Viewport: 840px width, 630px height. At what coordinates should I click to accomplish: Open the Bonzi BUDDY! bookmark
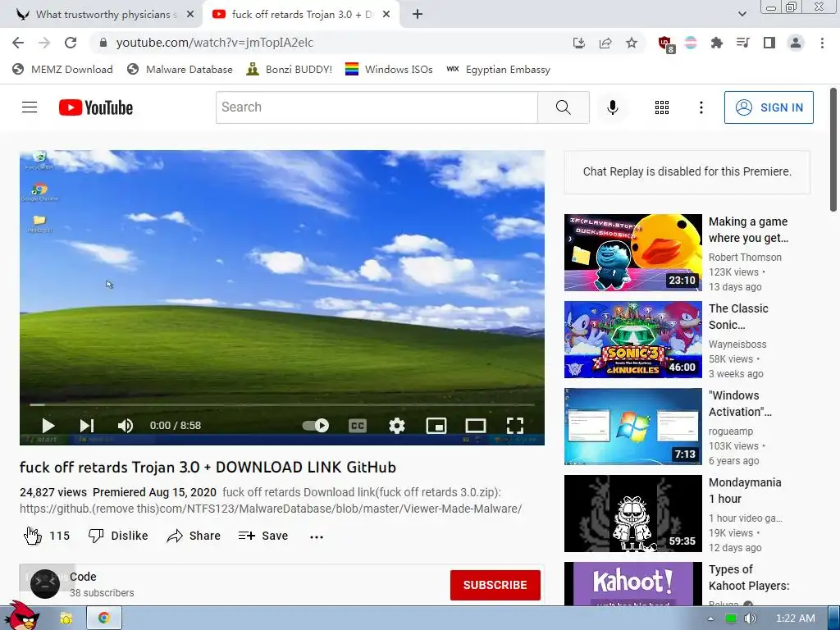(x=290, y=69)
